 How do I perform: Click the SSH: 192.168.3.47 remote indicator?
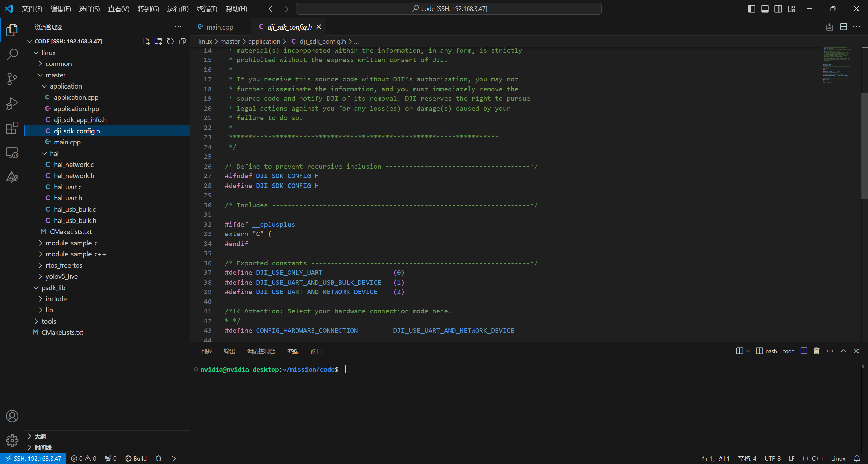tap(33, 459)
